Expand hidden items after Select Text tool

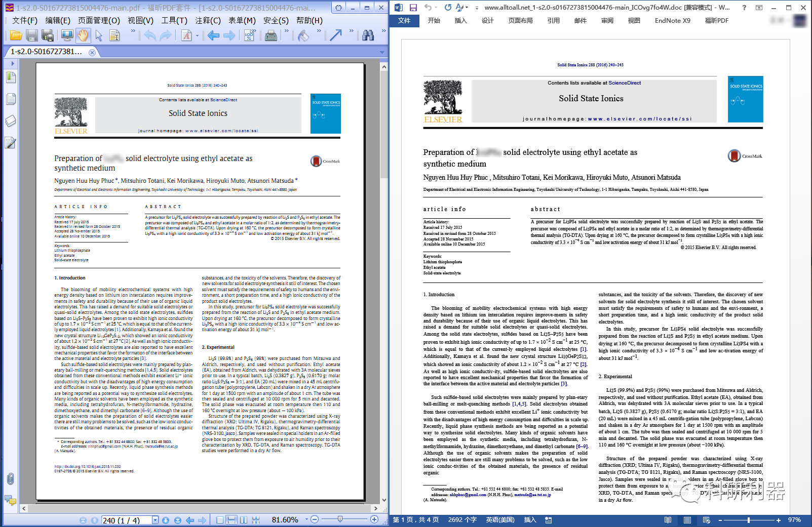point(133,31)
